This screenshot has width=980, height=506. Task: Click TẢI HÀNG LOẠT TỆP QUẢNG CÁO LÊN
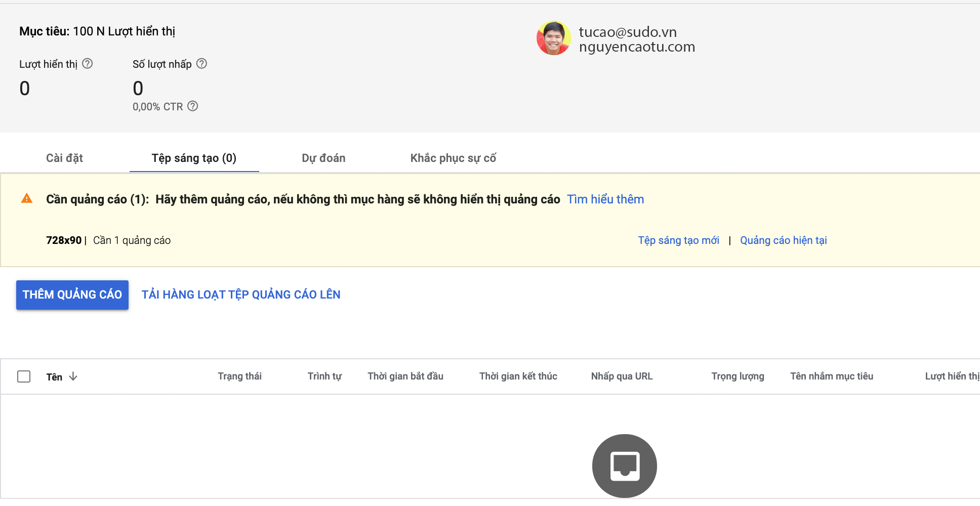click(241, 295)
